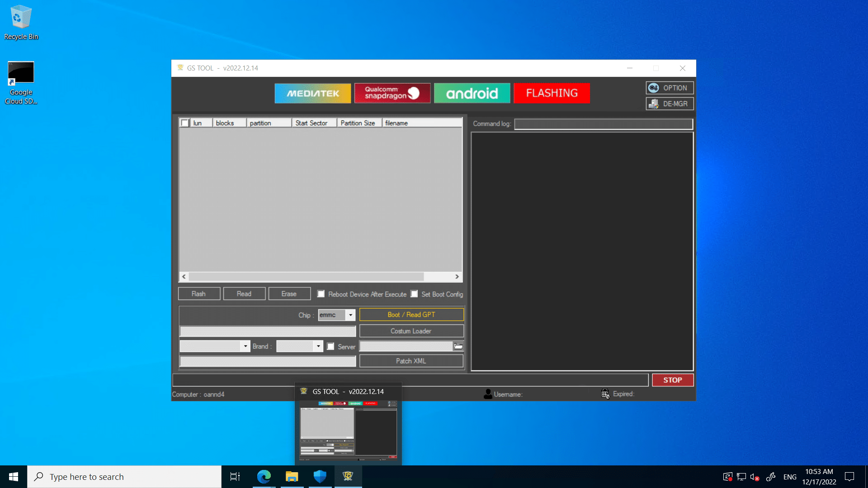Viewport: 868px width, 488px height.
Task: Click the Flash partition button
Action: pyautogui.click(x=198, y=294)
